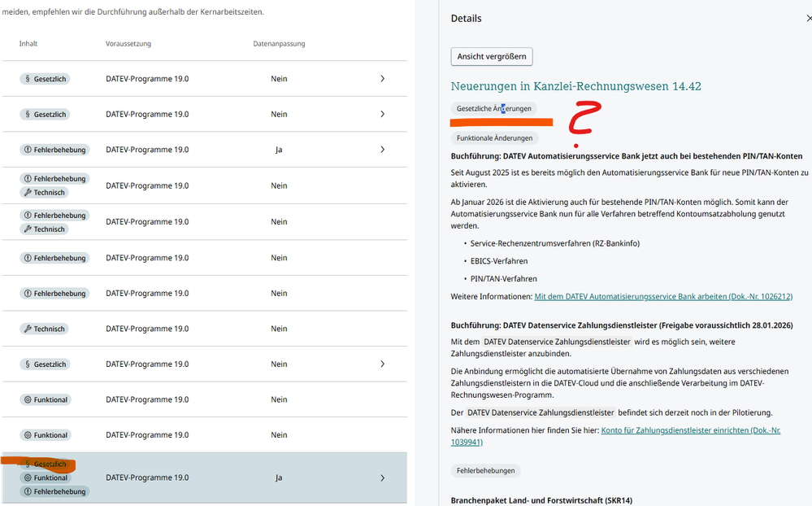Click the wrench icon in the standalone Technisch row
Image resolution: width=812 pixels, height=506 pixels.
click(28, 329)
